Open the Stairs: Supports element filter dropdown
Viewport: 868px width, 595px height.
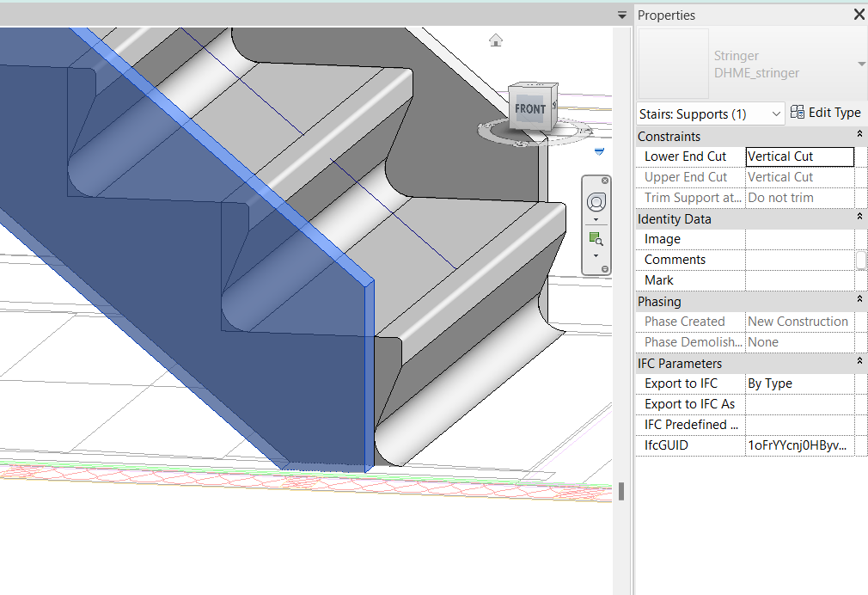[778, 113]
